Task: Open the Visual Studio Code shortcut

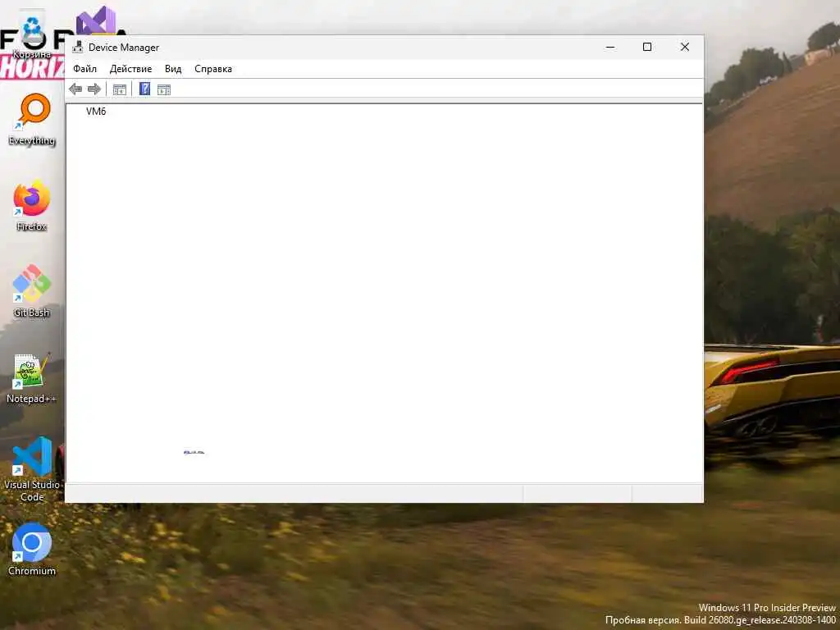Action: tap(32, 469)
